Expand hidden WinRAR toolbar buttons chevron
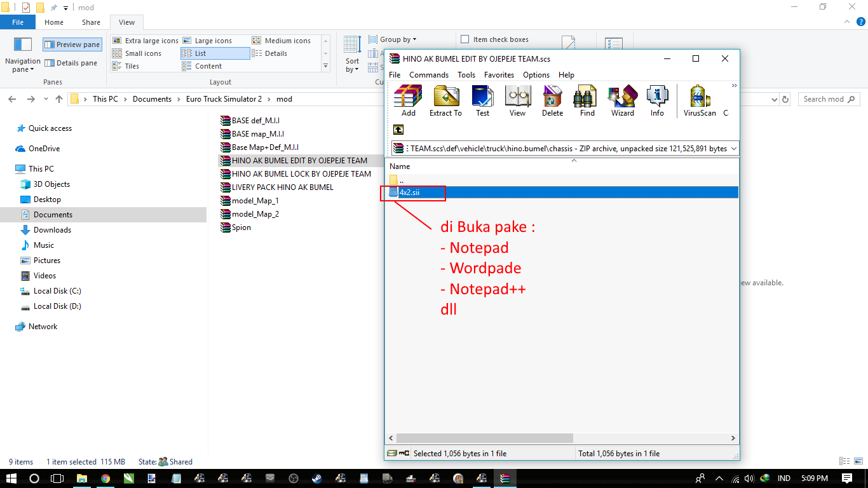Viewport: 868px width, 488px height. coord(735,85)
